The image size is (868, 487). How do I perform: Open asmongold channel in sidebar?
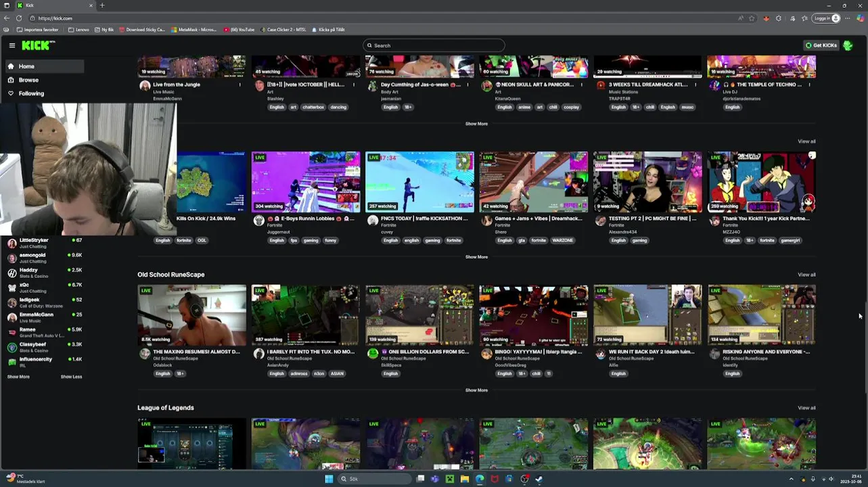[x=44, y=258]
